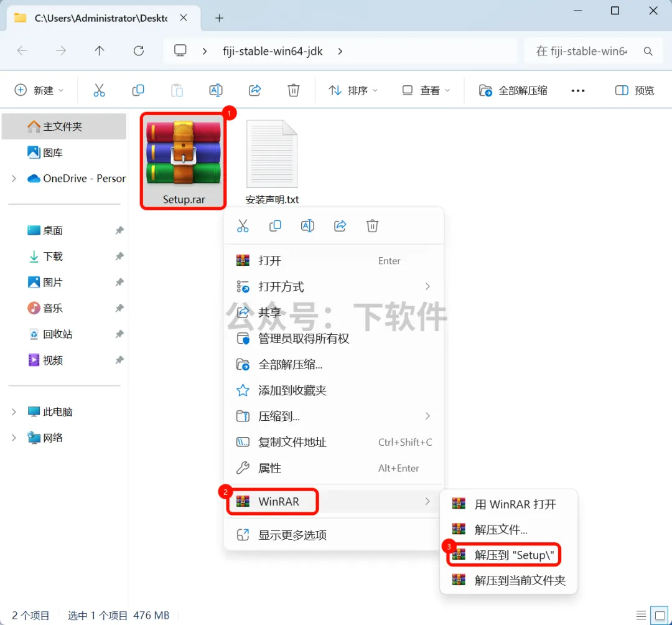Viewport: 672px width, 625px height.
Task: Expand the chevron after fiji-stable-win64-jdk
Action: pyautogui.click(x=340, y=52)
